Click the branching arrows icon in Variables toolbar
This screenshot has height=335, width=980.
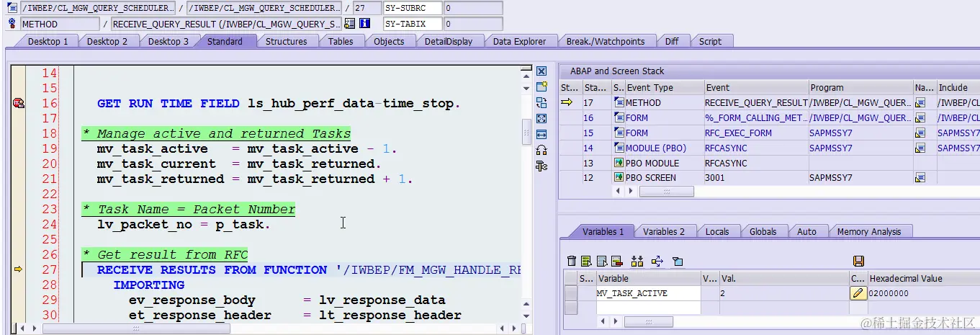tap(657, 261)
